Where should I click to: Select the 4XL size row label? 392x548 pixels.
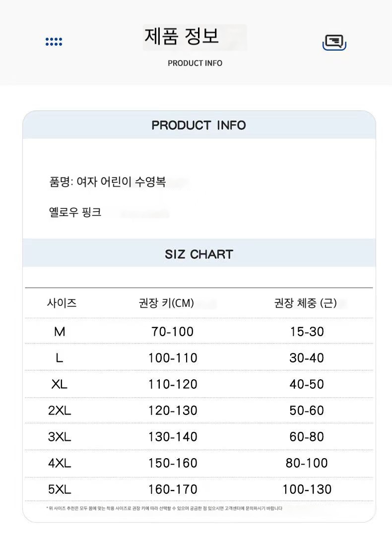click(60, 463)
